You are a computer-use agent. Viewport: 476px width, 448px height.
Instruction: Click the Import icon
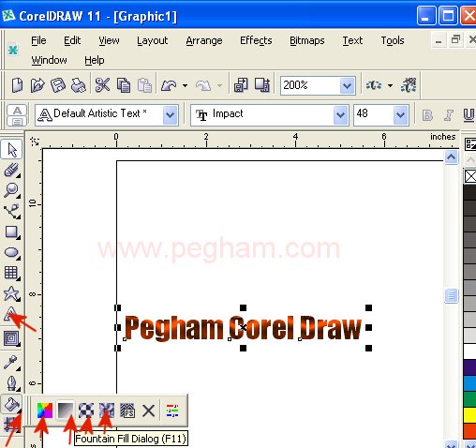[241, 85]
